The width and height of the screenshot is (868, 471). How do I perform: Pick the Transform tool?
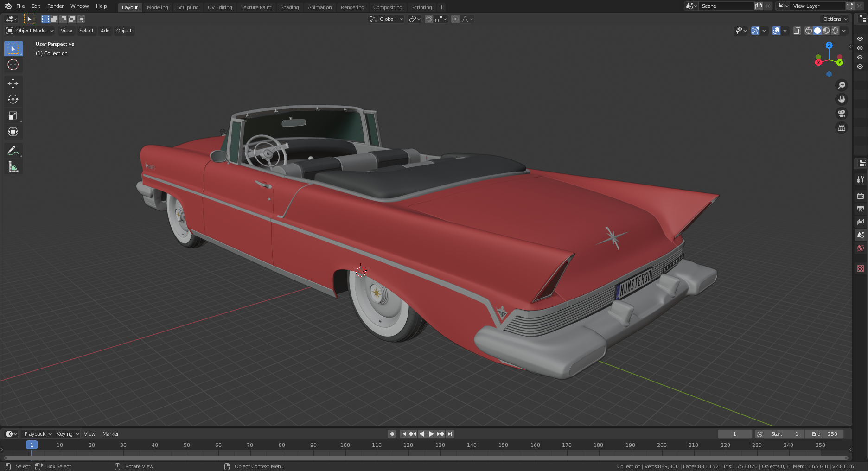pos(13,132)
